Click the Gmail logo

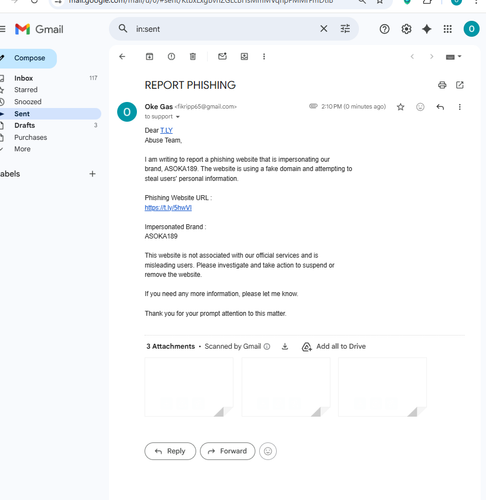(x=39, y=29)
